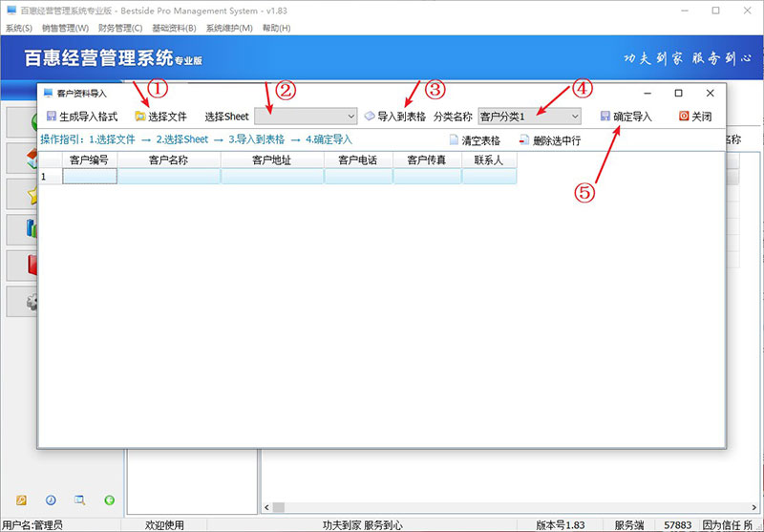
Task: Click the 导入到表格 eraser-shaped icon
Action: tap(370, 116)
